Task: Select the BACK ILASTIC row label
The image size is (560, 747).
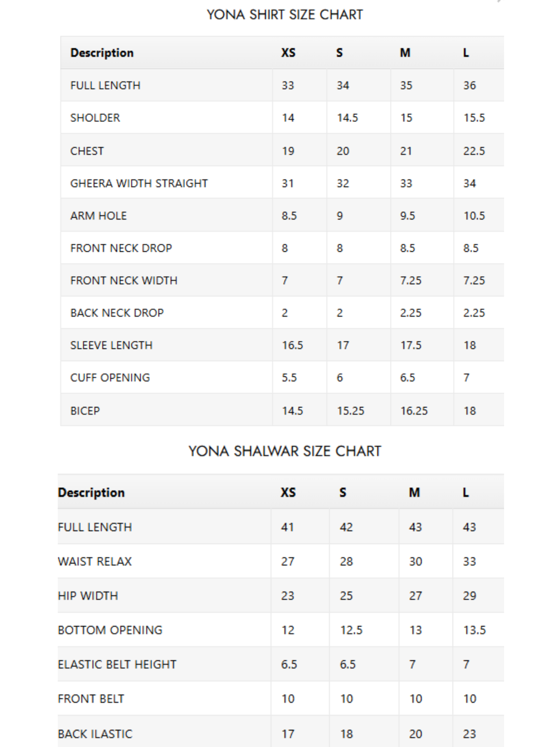Action: (x=95, y=734)
